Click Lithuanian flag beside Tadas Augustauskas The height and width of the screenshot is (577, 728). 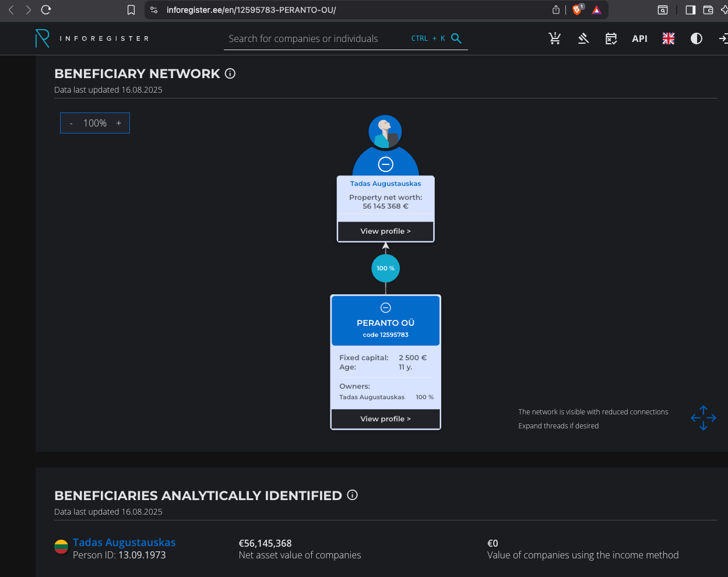pyautogui.click(x=61, y=547)
